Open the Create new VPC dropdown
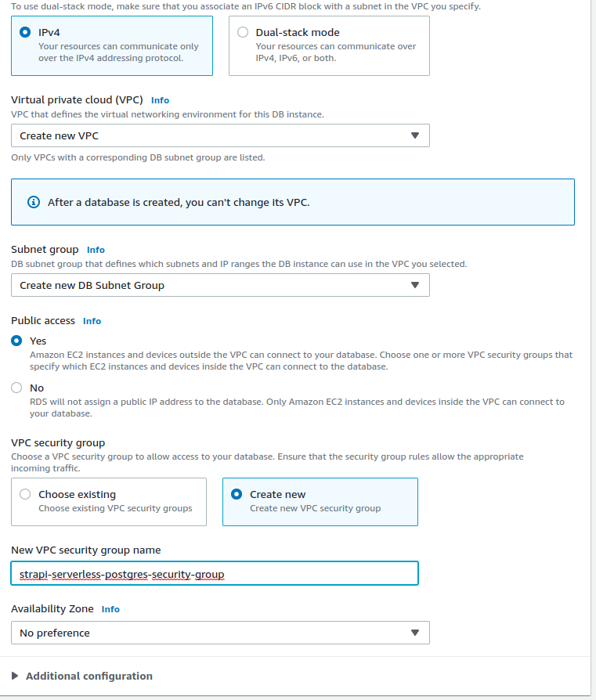This screenshot has width=596, height=700. coord(220,135)
